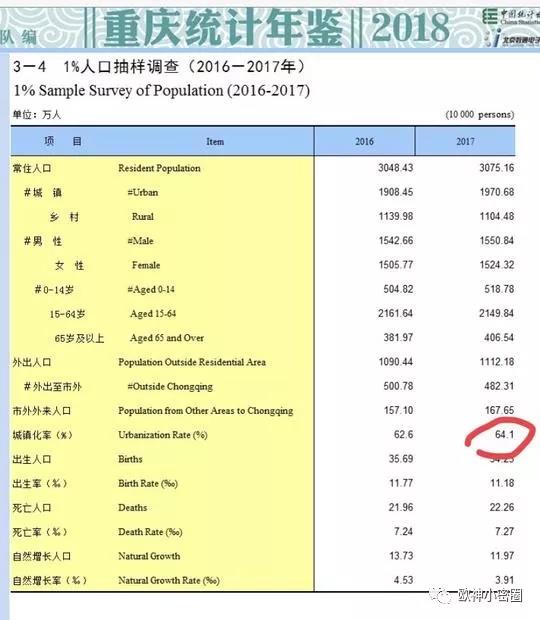Screen dimensions: 540x620
Task: Select Death Rate 2017 value 7.27
Action: click(x=504, y=531)
